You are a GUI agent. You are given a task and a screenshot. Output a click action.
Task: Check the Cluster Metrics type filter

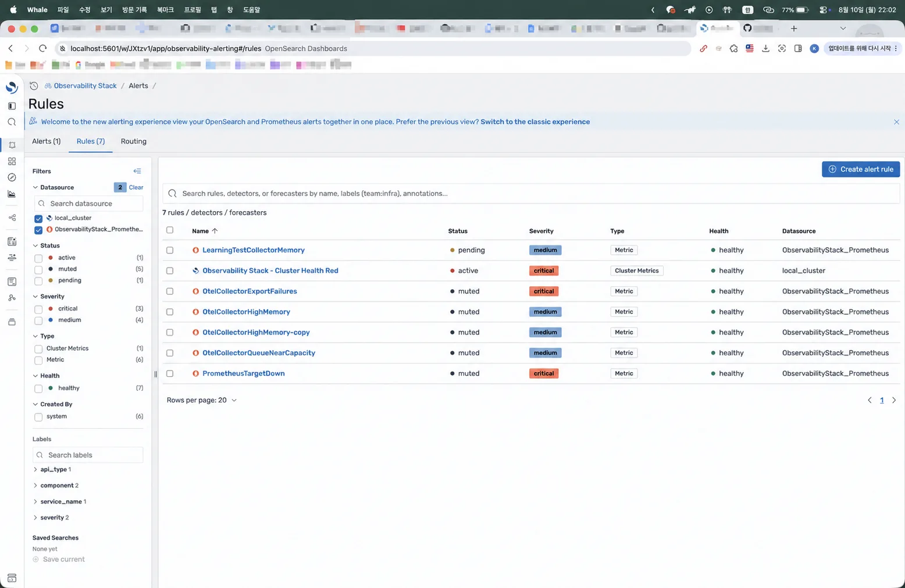coord(38,349)
